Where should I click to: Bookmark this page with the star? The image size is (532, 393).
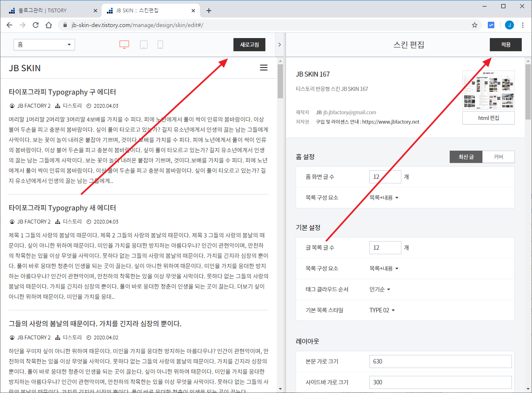475,25
